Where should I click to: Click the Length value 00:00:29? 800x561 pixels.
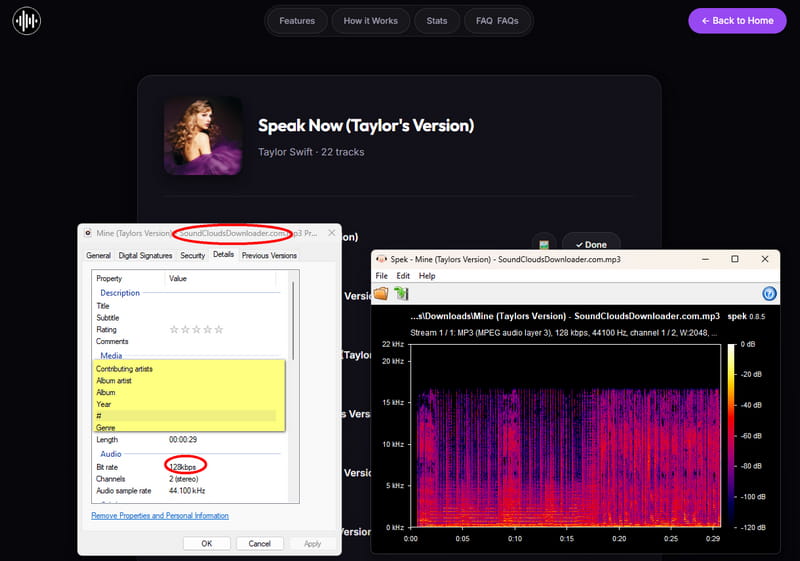(x=183, y=439)
